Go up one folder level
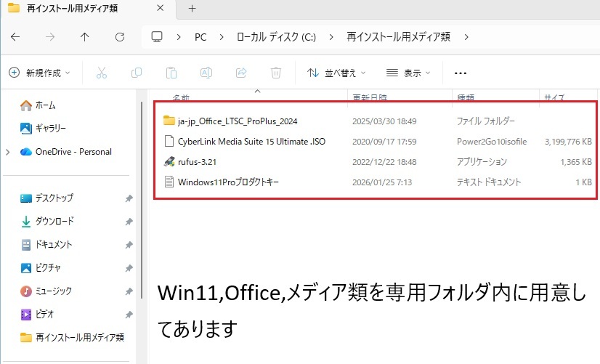Screen dimensions: 600x364 point(84,37)
